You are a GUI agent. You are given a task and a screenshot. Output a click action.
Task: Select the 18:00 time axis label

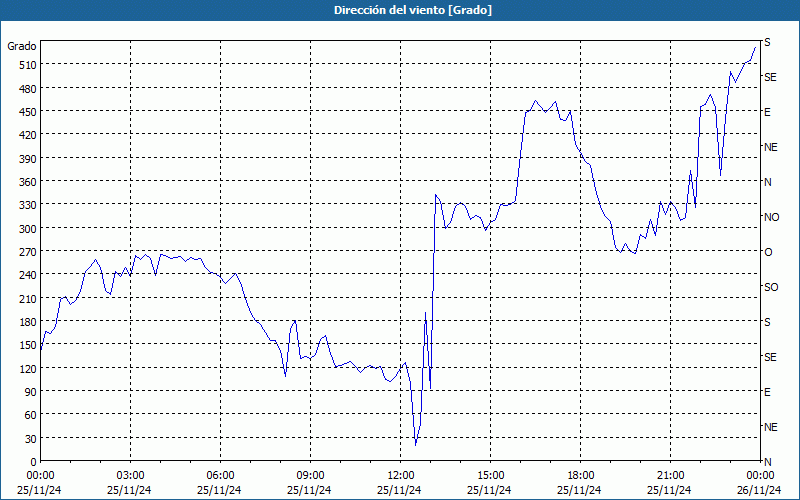pyautogui.click(x=581, y=476)
